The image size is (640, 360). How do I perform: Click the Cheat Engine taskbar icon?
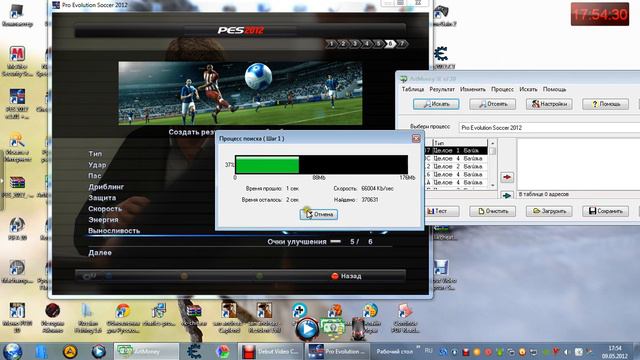point(194,351)
